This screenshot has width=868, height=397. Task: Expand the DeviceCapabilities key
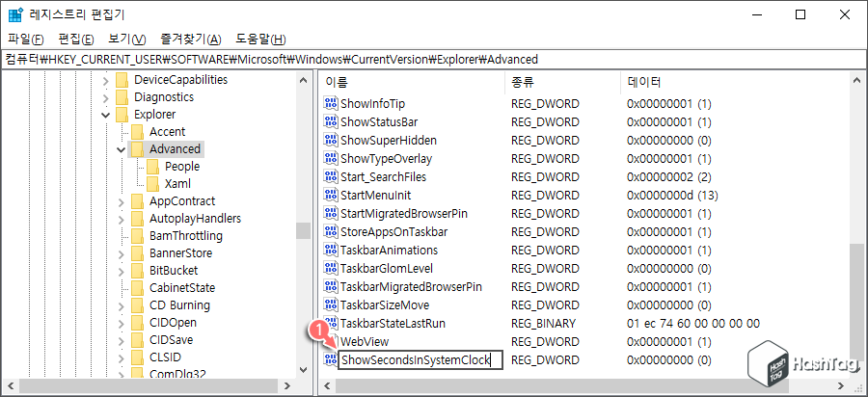click(106, 80)
